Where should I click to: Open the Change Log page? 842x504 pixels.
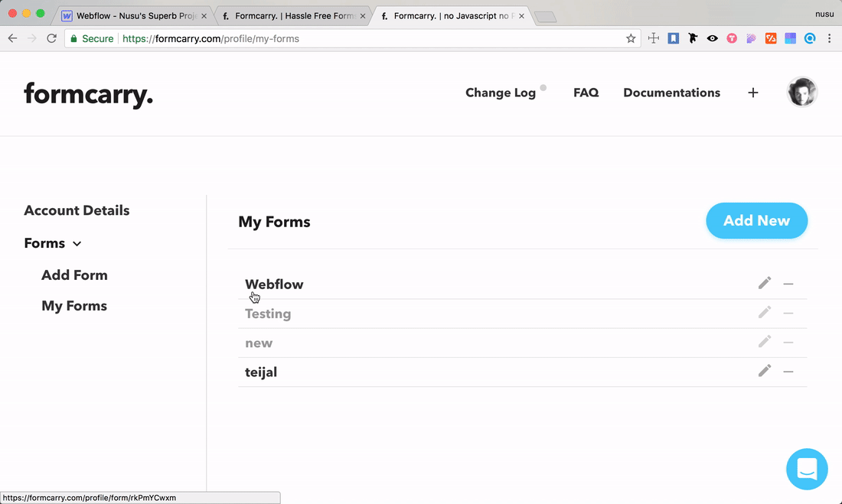501,93
